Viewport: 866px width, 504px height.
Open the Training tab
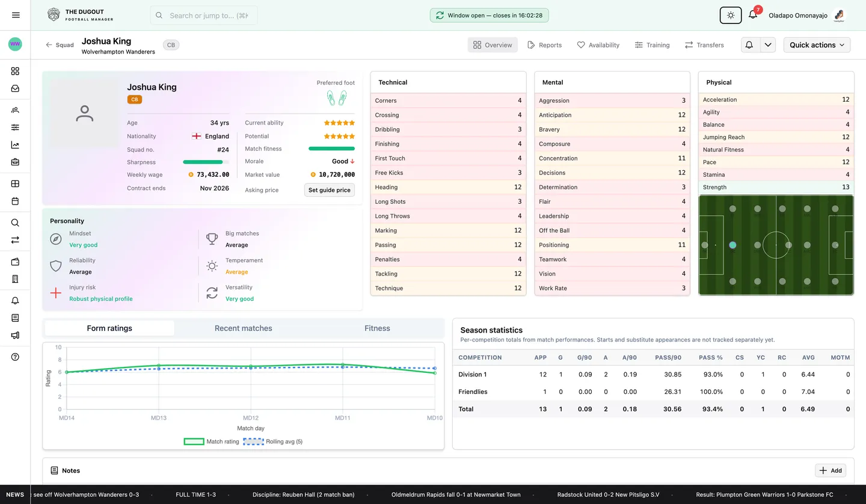coord(652,45)
